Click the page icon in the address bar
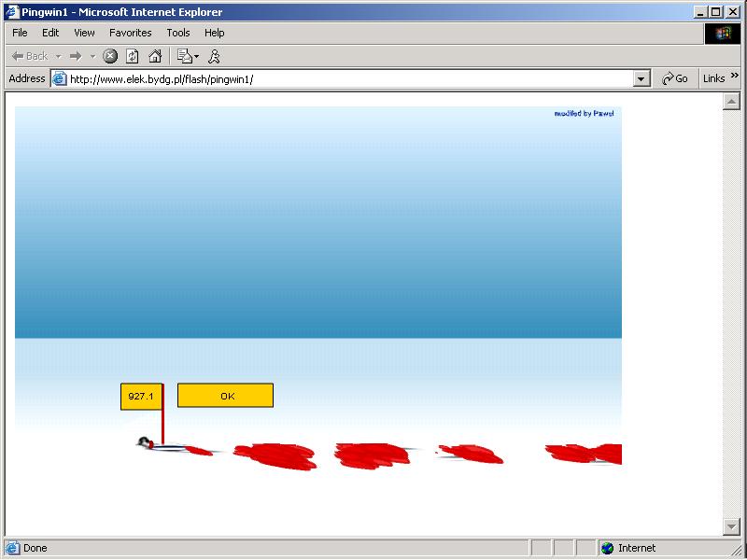 60,79
